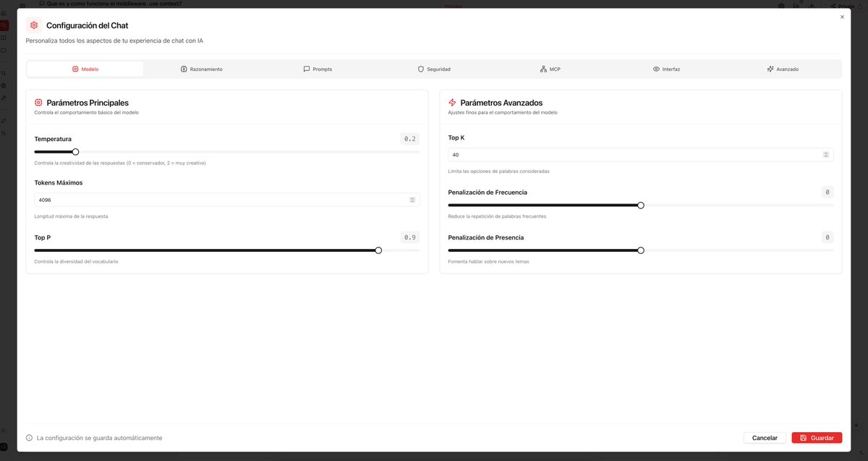This screenshot has height=461, width=868.
Task: Click "Longitud máxima de la respuesta" hint
Action: (71, 216)
